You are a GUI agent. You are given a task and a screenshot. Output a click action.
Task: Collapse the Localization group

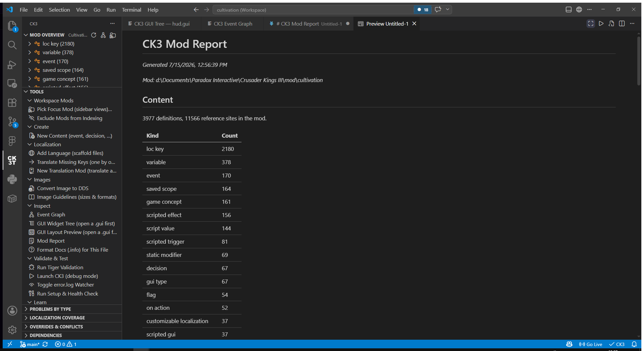[30, 144]
